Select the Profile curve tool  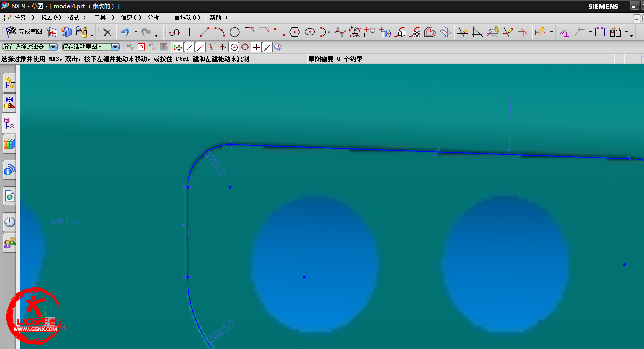click(174, 32)
